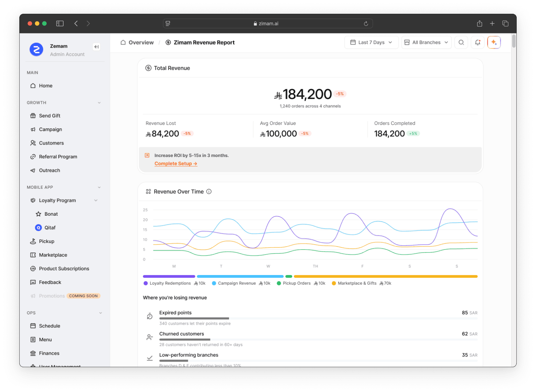Click the info icon beside Revenue Over Time
The image size is (536, 392).
click(x=209, y=192)
